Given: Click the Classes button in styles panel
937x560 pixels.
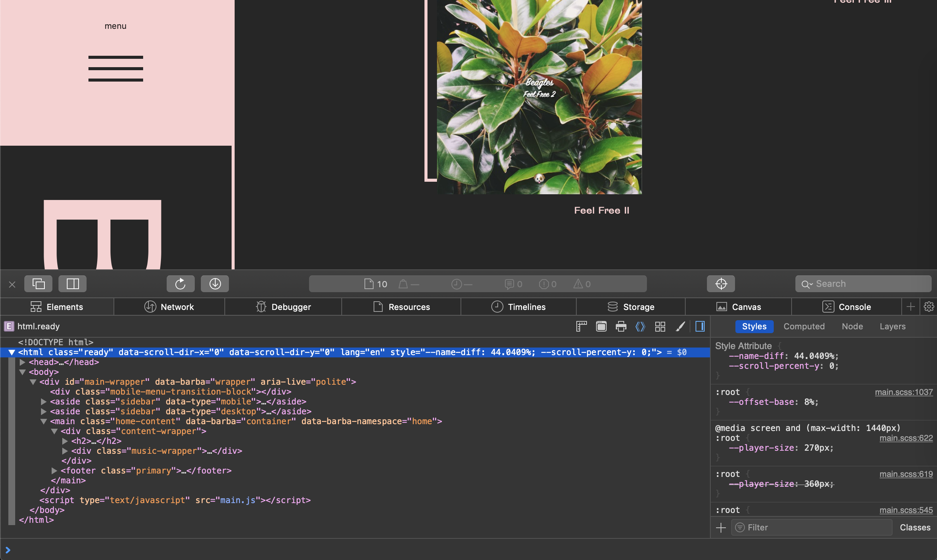Looking at the screenshot, I should coord(915,527).
